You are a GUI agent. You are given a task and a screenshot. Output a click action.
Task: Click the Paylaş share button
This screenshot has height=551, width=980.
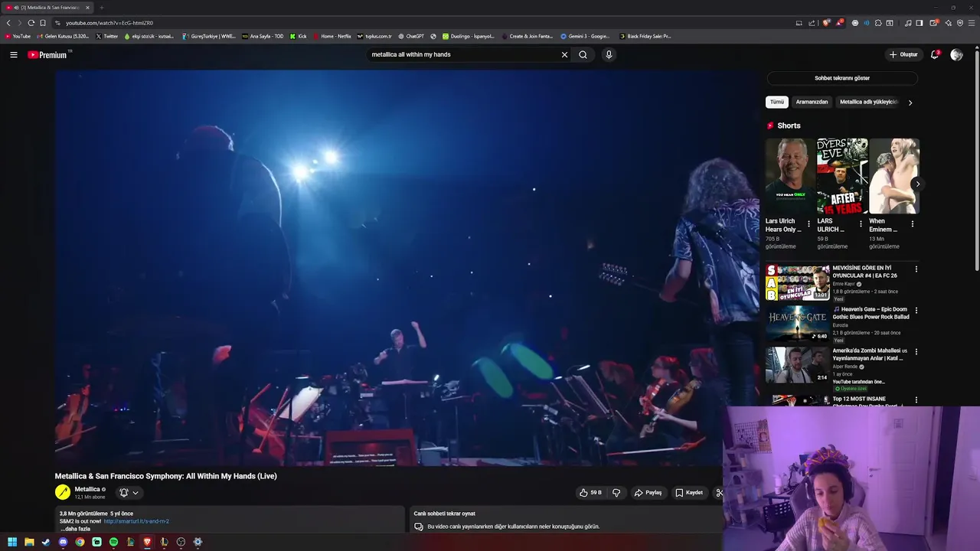pyautogui.click(x=648, y=493)
